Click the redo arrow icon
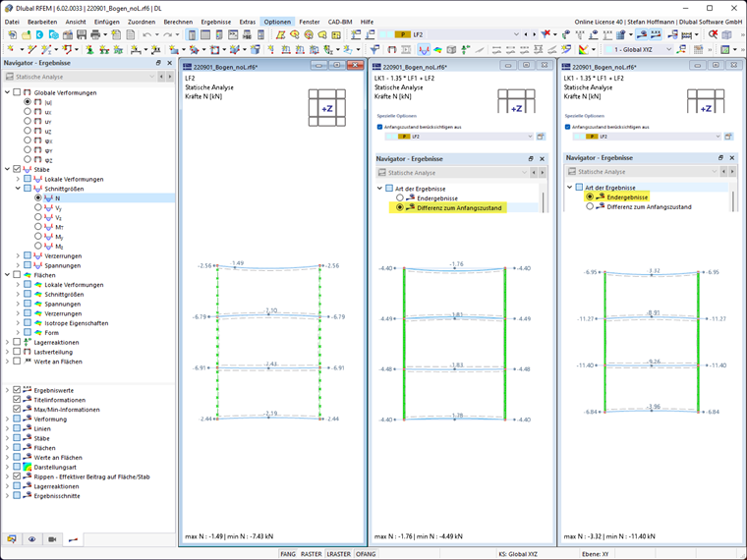The height and width of the screenshot is (560, 747). pyautogui.click(x=167, y=34)
